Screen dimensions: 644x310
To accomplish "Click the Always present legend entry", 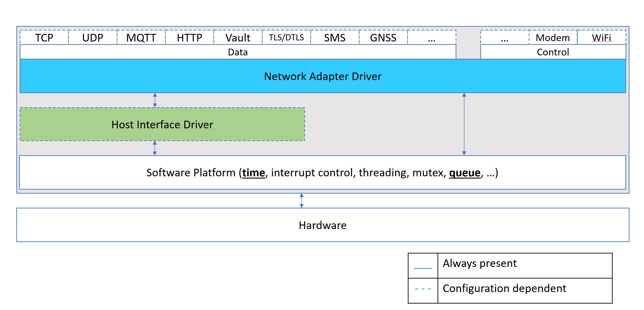I will [479, 263].
